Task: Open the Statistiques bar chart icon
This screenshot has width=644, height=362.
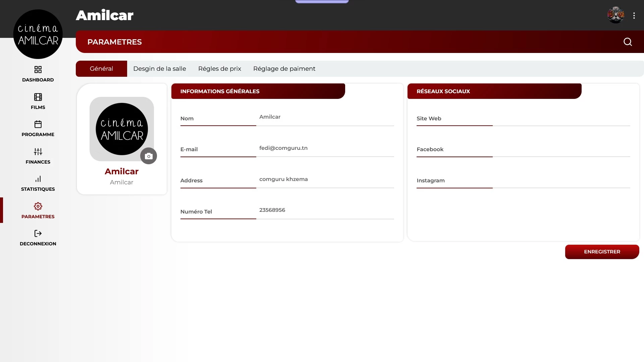Action: 38,179
